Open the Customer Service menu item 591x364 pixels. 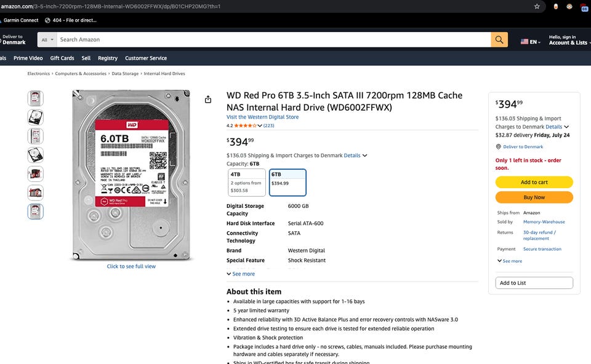pyautogui.click(x=146, y=58)
